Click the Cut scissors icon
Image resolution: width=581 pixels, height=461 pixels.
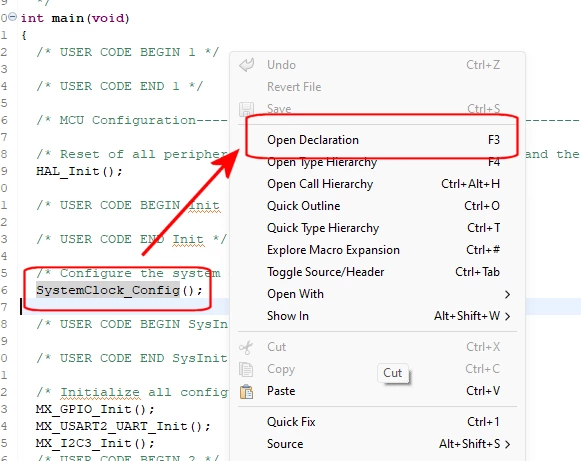(246, 347)
